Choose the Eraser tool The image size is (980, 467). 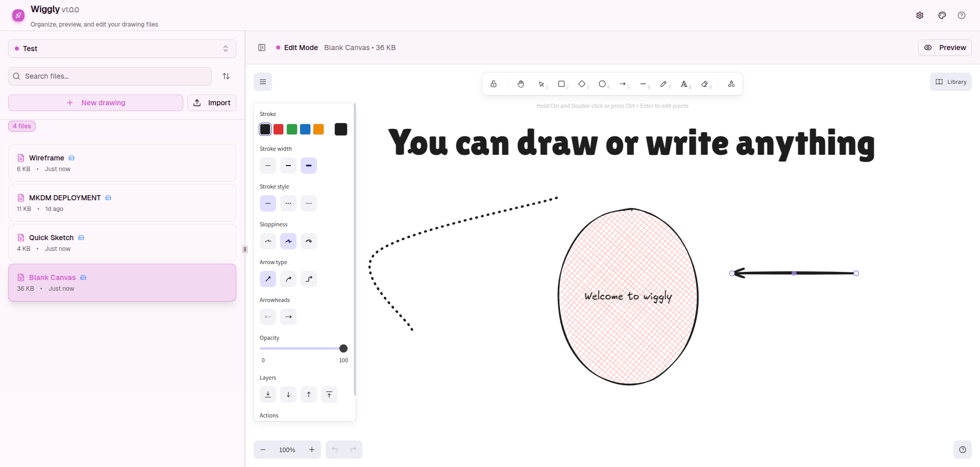click(705, 84)
